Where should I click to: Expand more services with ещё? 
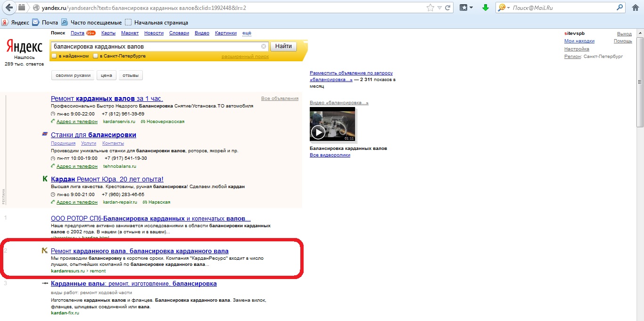click(247, 33)
